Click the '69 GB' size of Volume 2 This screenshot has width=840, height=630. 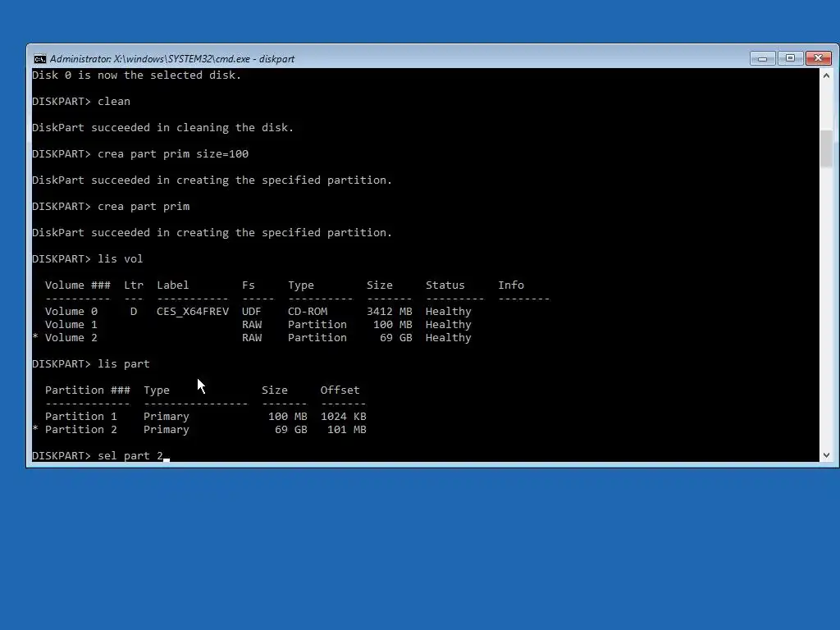click(x=396, y=337)
